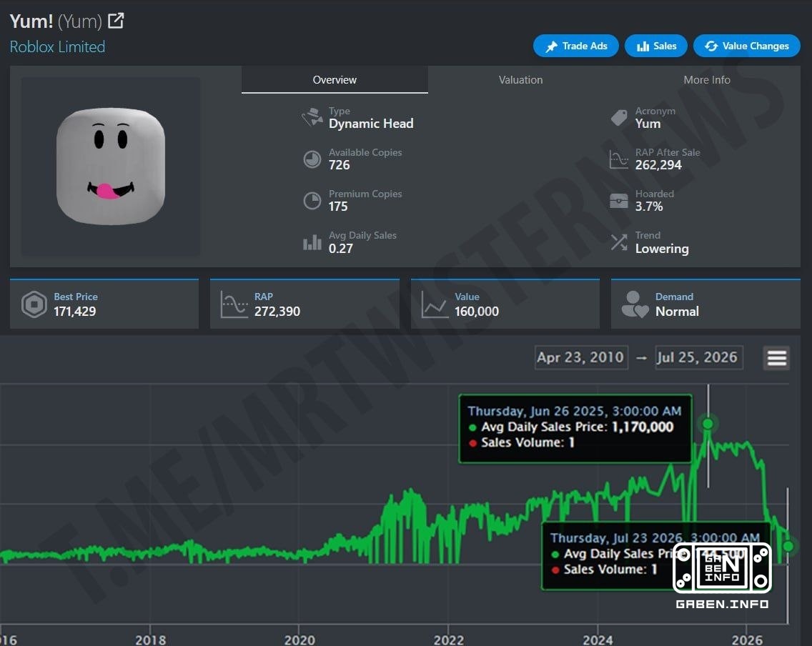Click the Jul 23 2026 chart data point
812x646 pixels.
click(788, 546)
